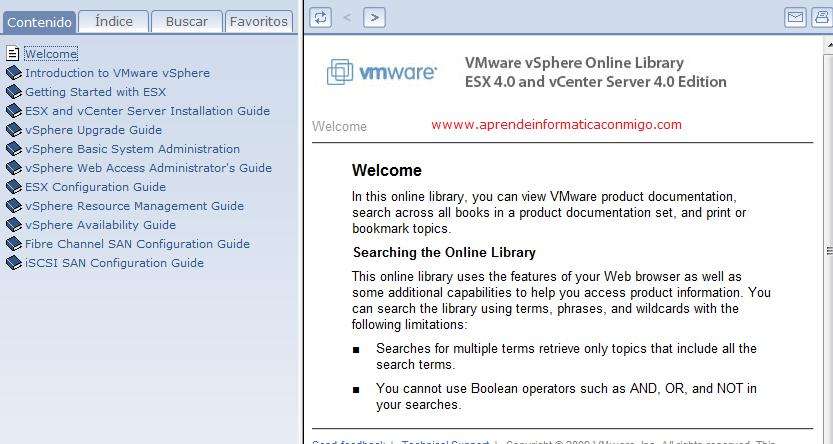
Task: Click book icon beside ESX and vCenter Installation Guide
Action: pos(13,111)
